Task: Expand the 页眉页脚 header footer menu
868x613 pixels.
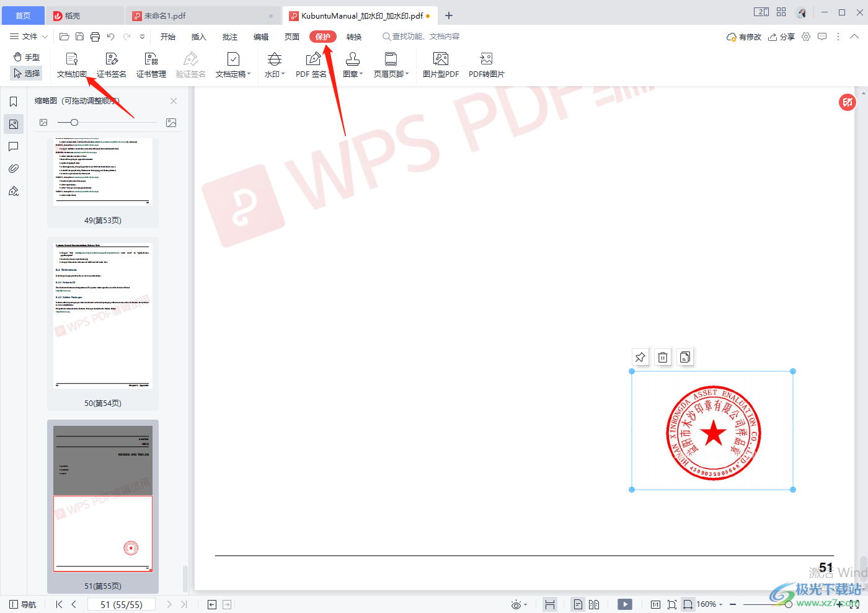Action: pos(391,65)
